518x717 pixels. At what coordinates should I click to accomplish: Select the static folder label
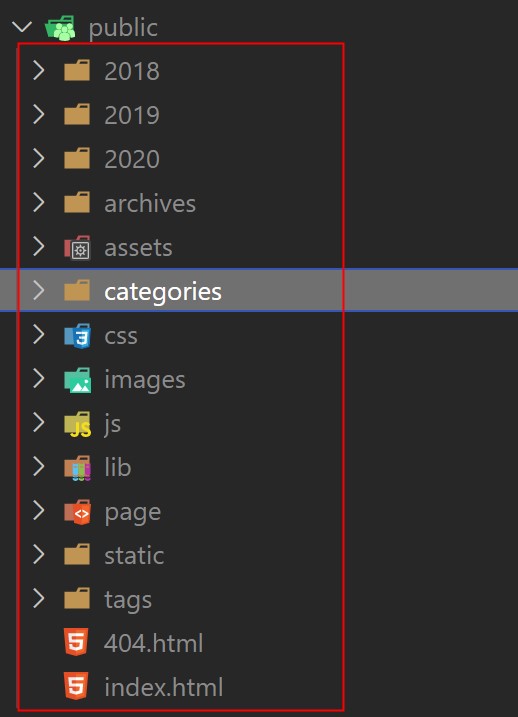(134, 556)
